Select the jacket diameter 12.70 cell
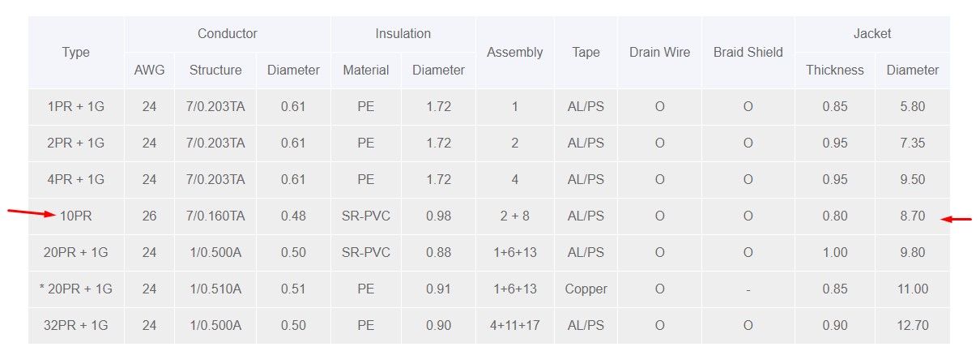The width and height of the screenshot is (980, 351). coord(912,326)
